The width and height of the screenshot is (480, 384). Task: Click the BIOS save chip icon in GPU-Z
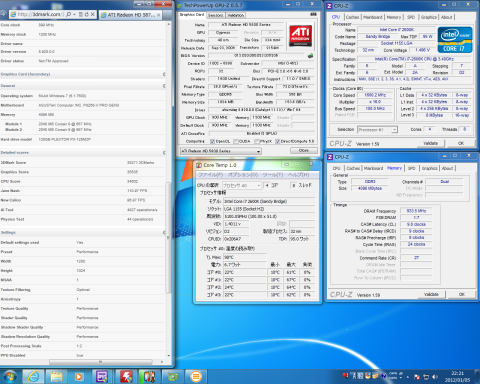[310, 56]
